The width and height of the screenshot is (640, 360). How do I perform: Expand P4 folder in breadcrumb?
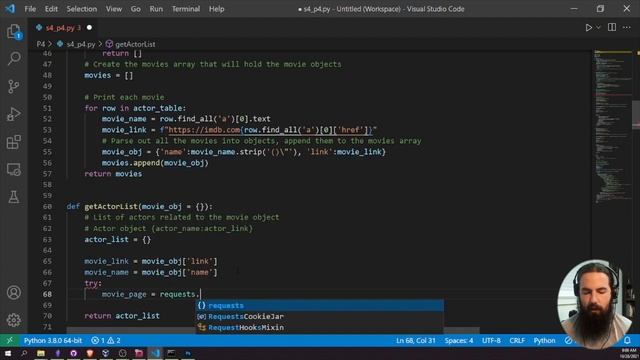[41, 44]
